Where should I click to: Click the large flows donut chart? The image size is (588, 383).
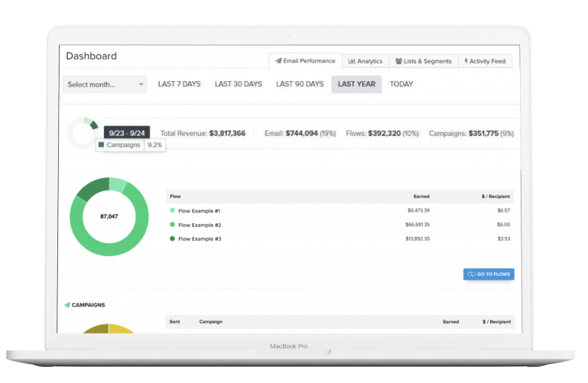click(x=109, y=216)
